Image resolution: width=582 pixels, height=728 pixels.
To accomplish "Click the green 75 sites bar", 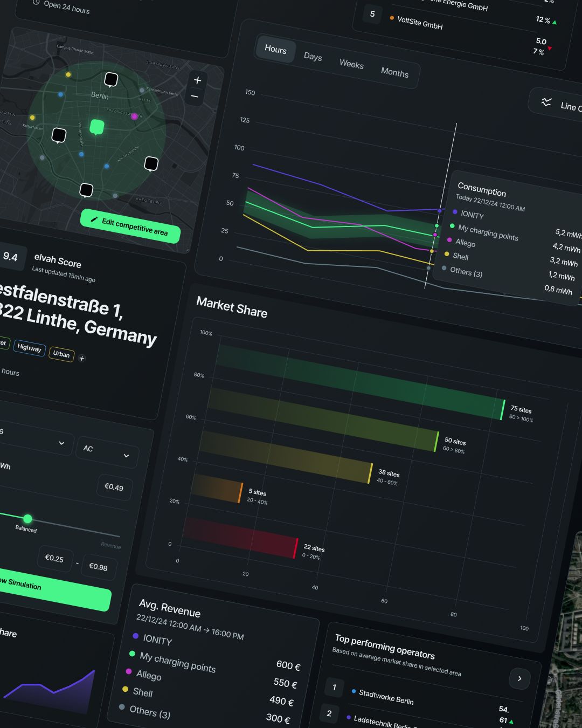I will (360, 382).
